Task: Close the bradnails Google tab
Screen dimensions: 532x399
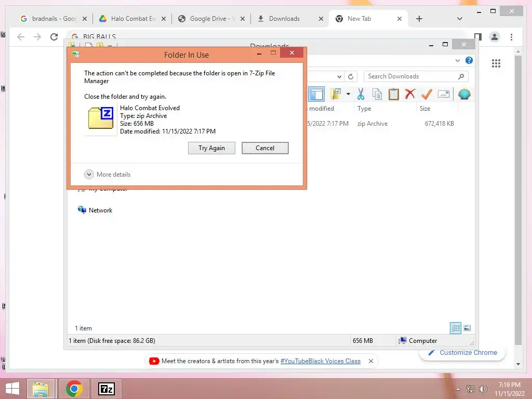Action: (x=85, y=19)
